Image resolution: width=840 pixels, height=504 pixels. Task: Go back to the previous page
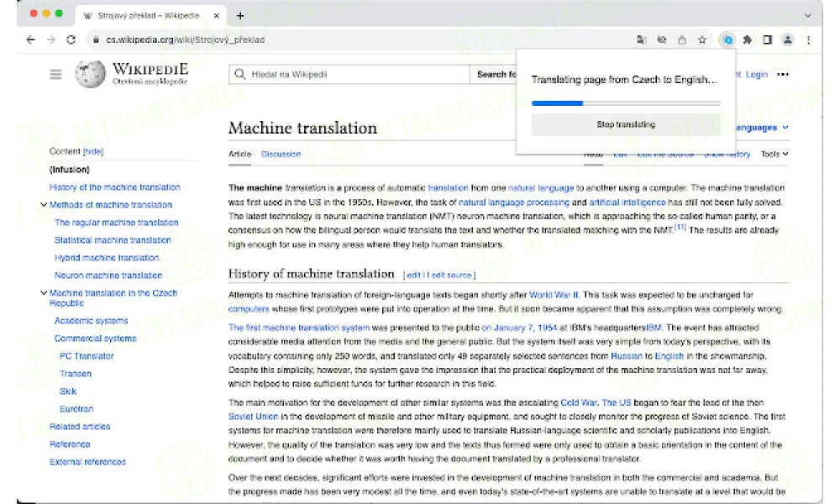coord(30,39)
